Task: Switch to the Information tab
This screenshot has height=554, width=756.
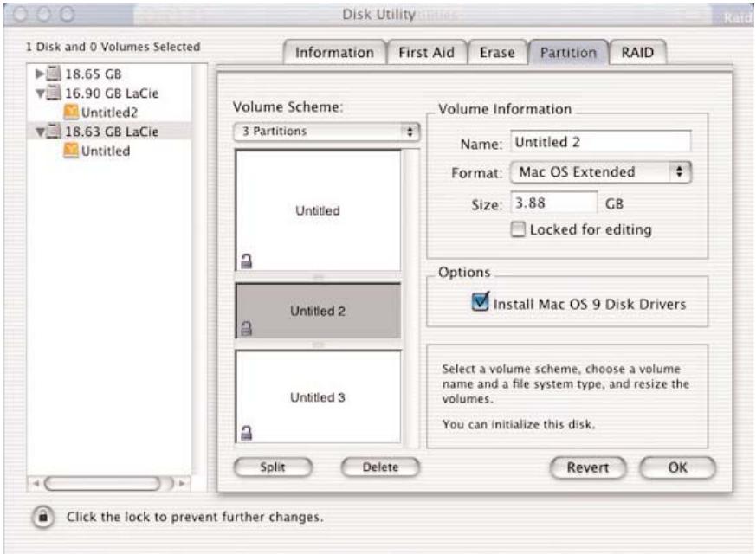Action: tap(334, 52)
